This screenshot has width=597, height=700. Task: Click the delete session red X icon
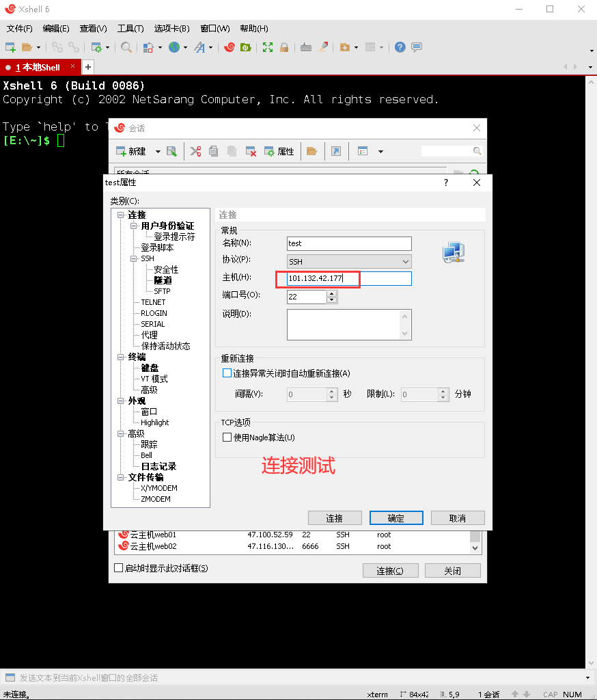click(x=251, y=151)
